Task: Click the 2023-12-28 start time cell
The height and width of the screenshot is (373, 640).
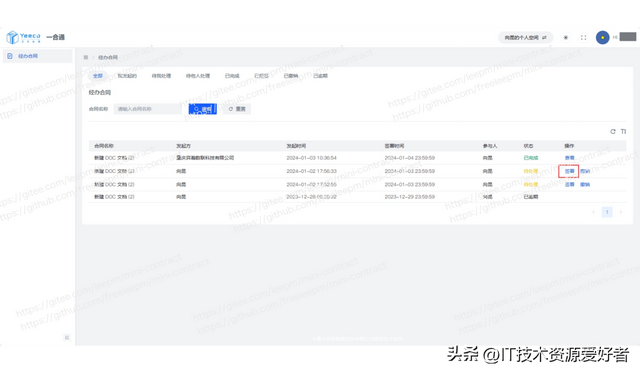Action: point(311,197)
